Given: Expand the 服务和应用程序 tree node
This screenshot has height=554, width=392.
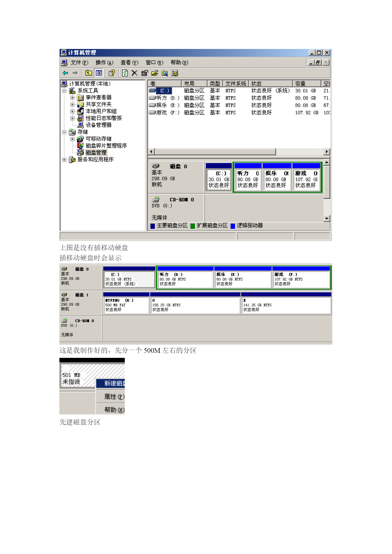Looking at the screenshot, I should click(x=64, y=160).
